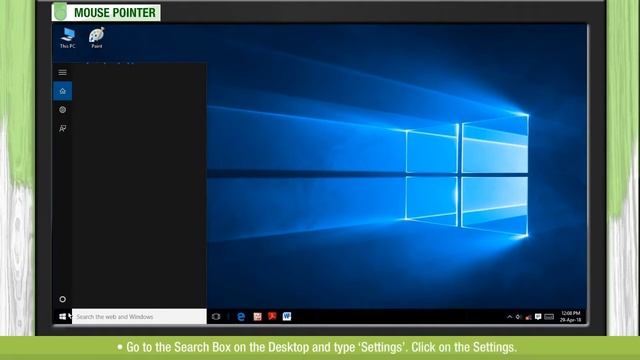Screen dimensions: 640x360
Task: Open the Feedback icon in search panel
Action: tap(62, 129)
